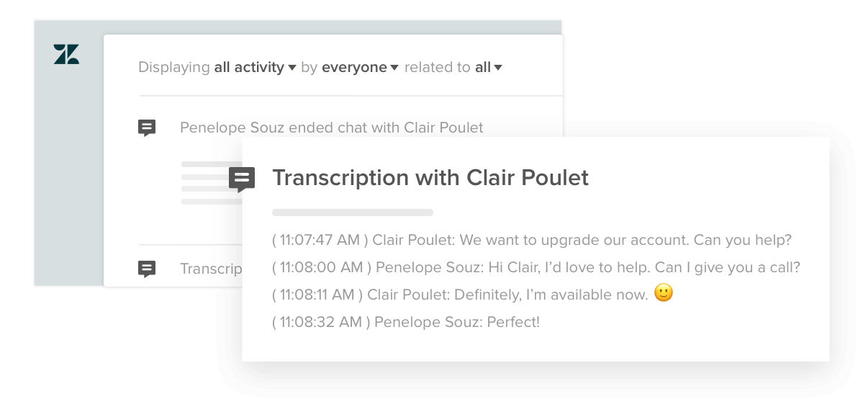The image size is (868, 399).
Task: Click chat icon next to partial Transcrip entry
Action: click(x=147, y=269)
